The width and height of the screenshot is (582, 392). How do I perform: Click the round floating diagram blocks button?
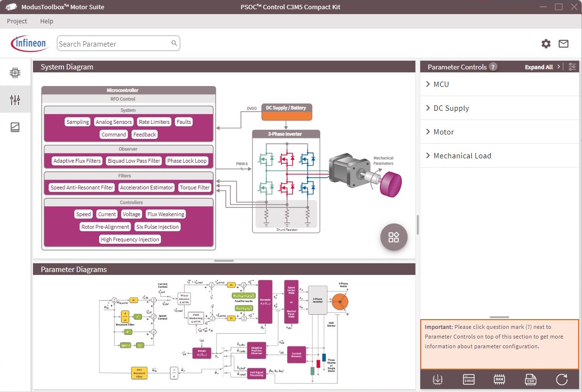(394, 238)
